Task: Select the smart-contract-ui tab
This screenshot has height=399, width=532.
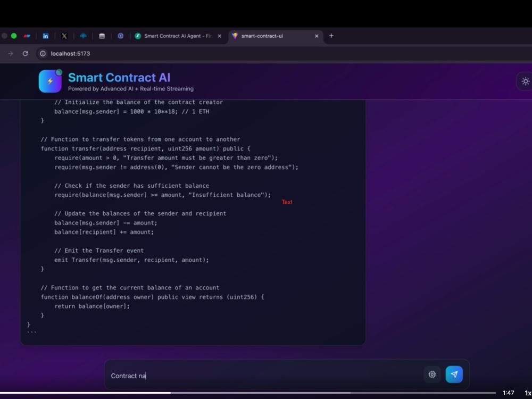Action: (275, 36)
